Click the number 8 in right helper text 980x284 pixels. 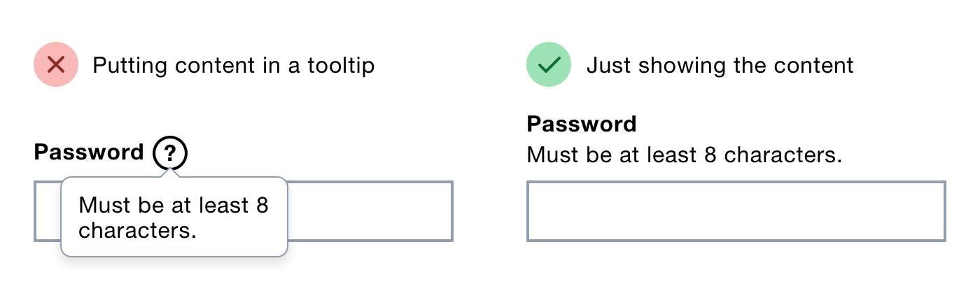710,155
